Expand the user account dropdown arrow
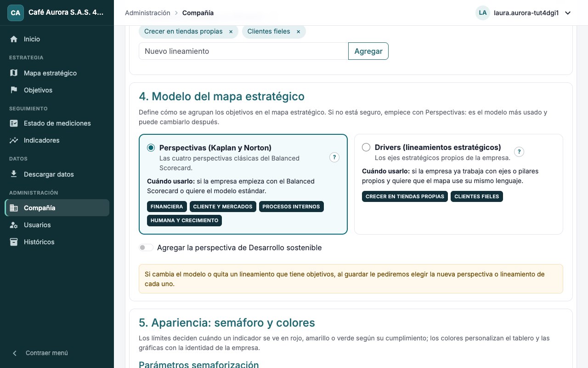 tap(568, 13)
